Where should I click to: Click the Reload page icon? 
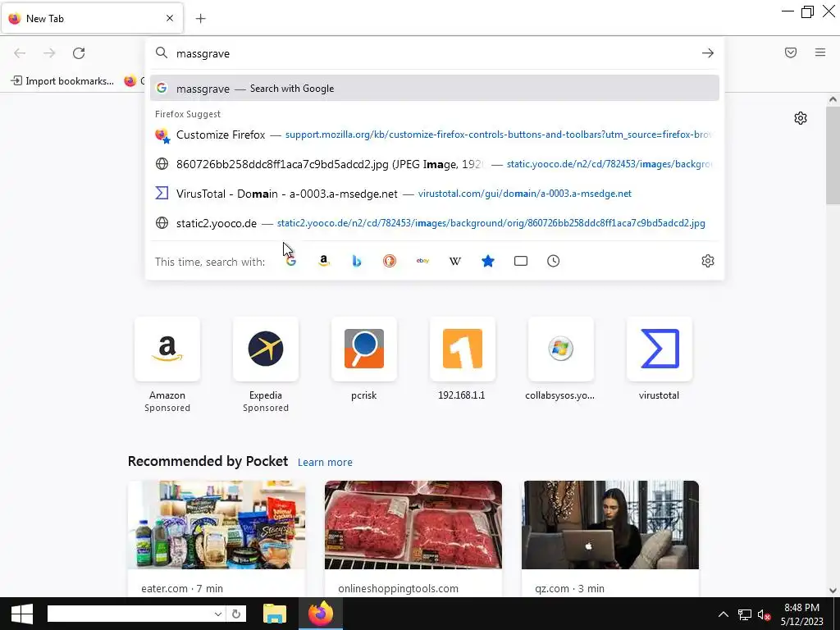coord(79,53)
